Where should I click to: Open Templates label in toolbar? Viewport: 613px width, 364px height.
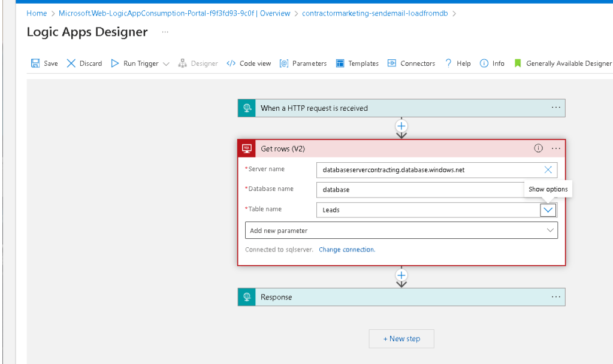point(364,63)
